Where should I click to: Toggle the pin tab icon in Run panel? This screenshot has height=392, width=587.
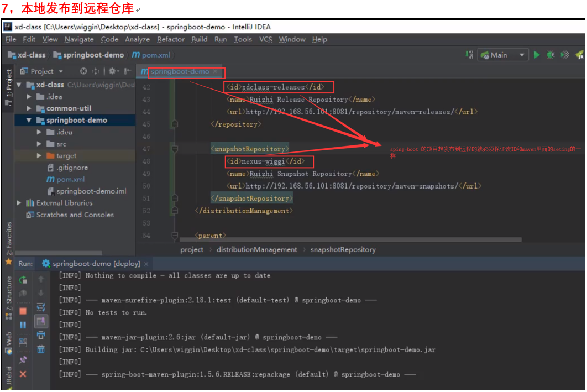pos(23,359)
